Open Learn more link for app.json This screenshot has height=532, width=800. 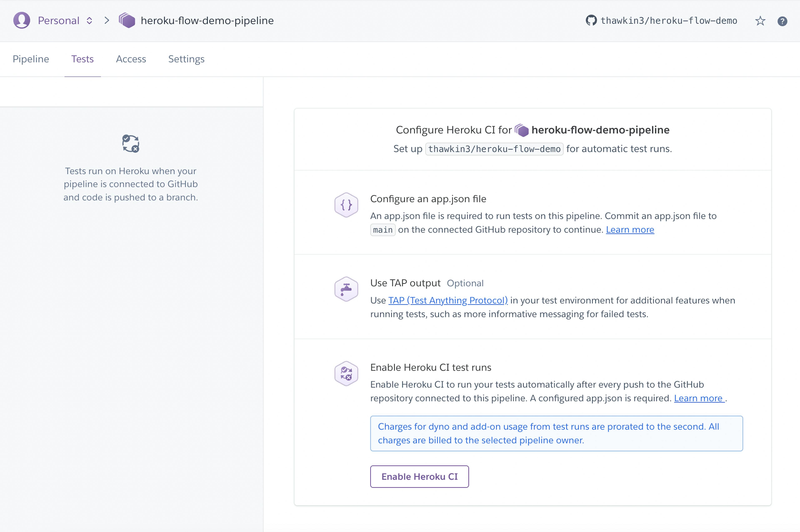click(630, 230)
